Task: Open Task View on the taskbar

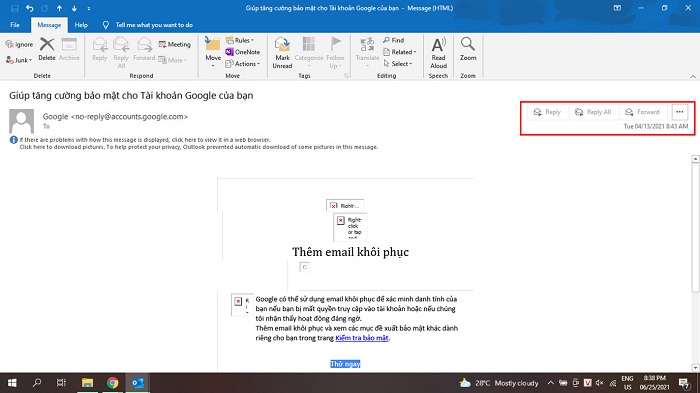Action: click(62, 383)
